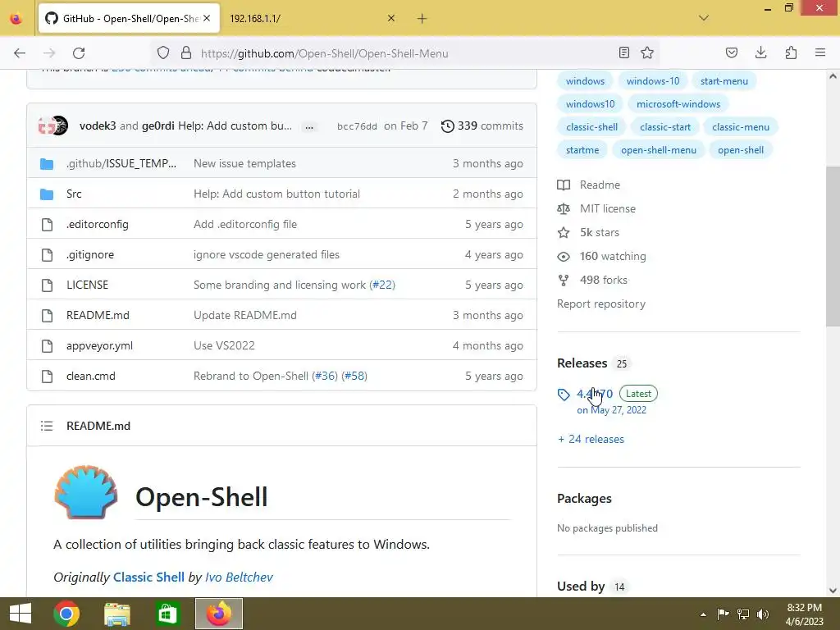Expand the commit message ellipsis
The height and width of the screenshot is (630, 840).
coord(309,127)
